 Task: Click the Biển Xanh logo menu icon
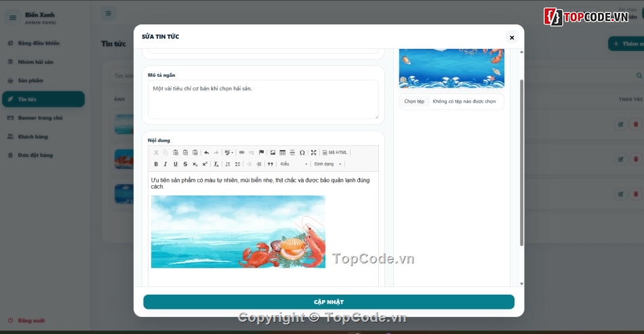pyautogui.click(x=13, y=18)
